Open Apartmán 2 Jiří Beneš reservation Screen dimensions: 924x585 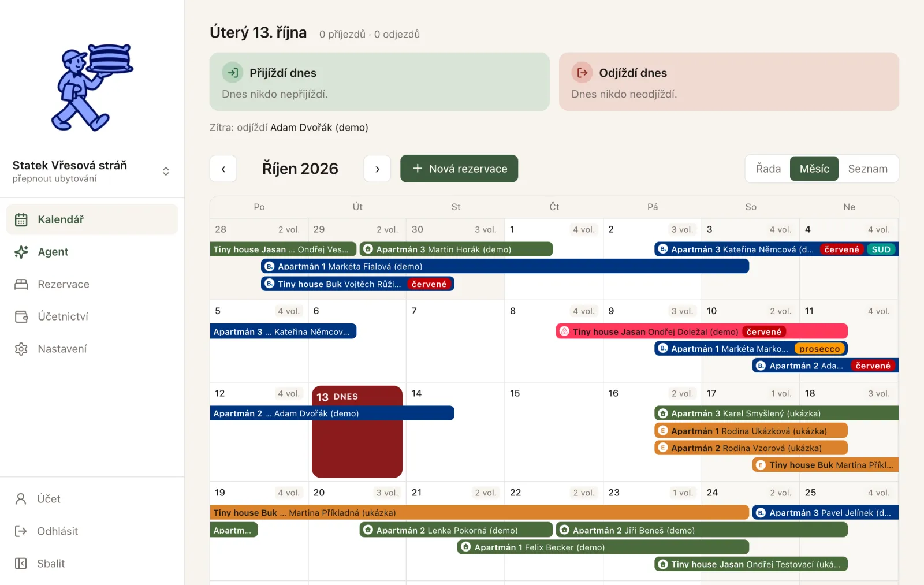[702, 530]
